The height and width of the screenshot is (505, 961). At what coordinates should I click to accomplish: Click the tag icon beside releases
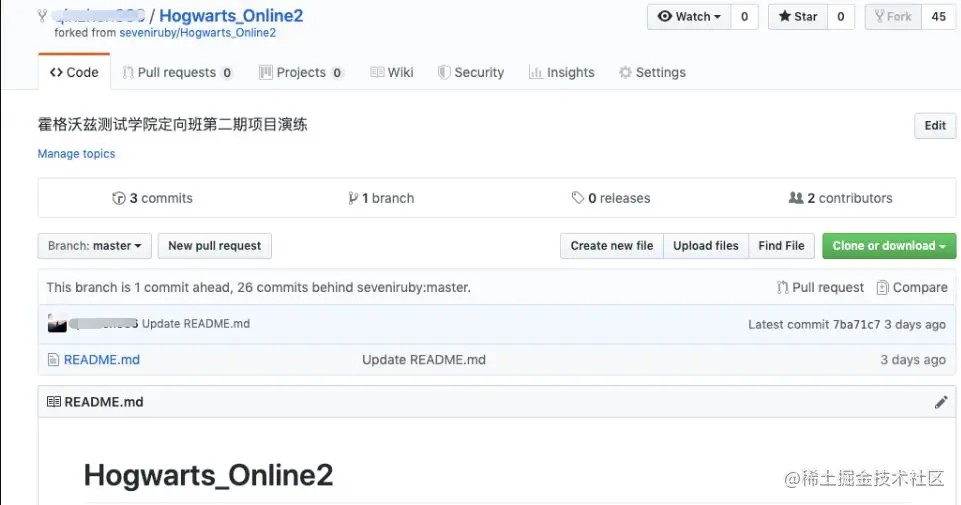pos(577,197)
